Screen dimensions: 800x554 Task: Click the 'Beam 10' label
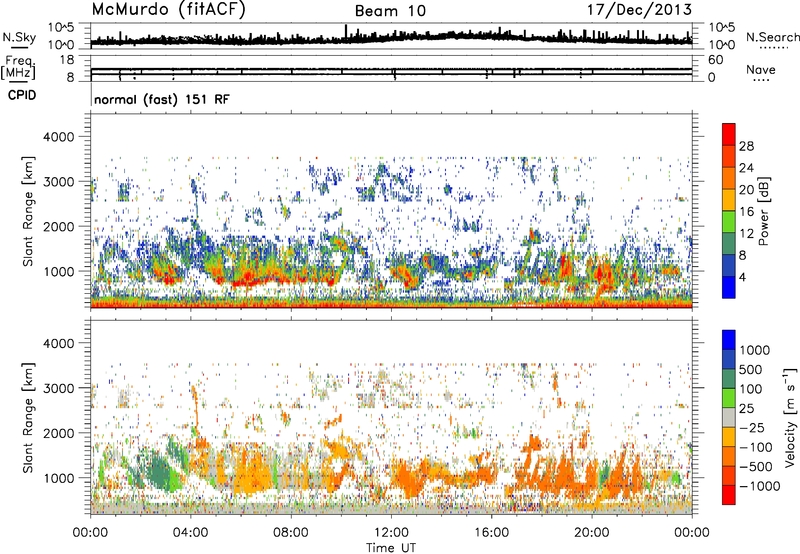[390, 11]
